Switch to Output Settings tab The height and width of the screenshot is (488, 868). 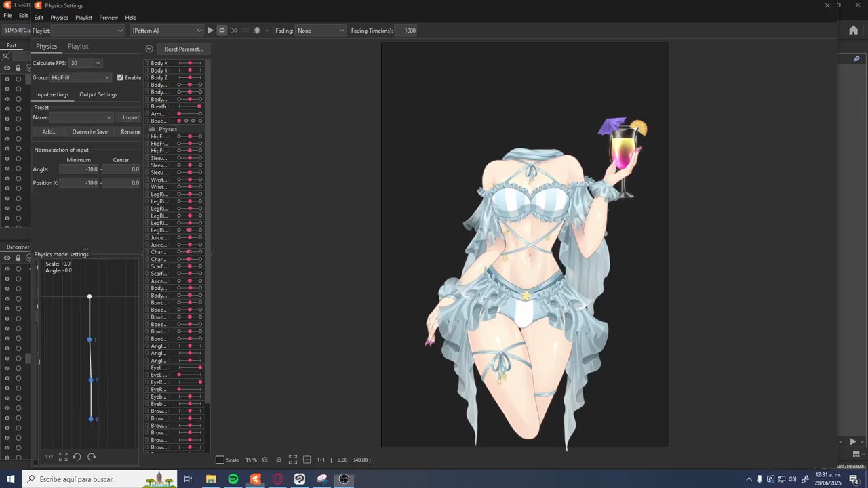tap(98, 94)
